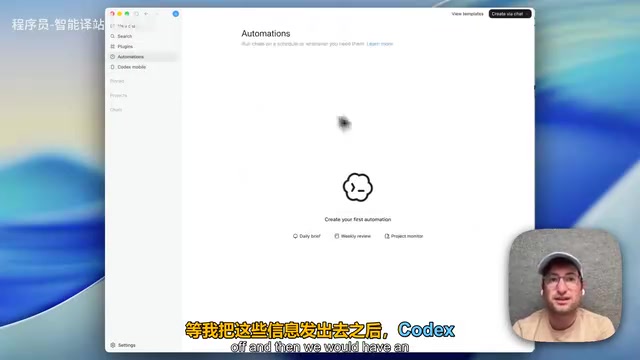The image size is (640, 360).
Task: Click the Weekly review calendar icon
Action: [x=337, y=236]
